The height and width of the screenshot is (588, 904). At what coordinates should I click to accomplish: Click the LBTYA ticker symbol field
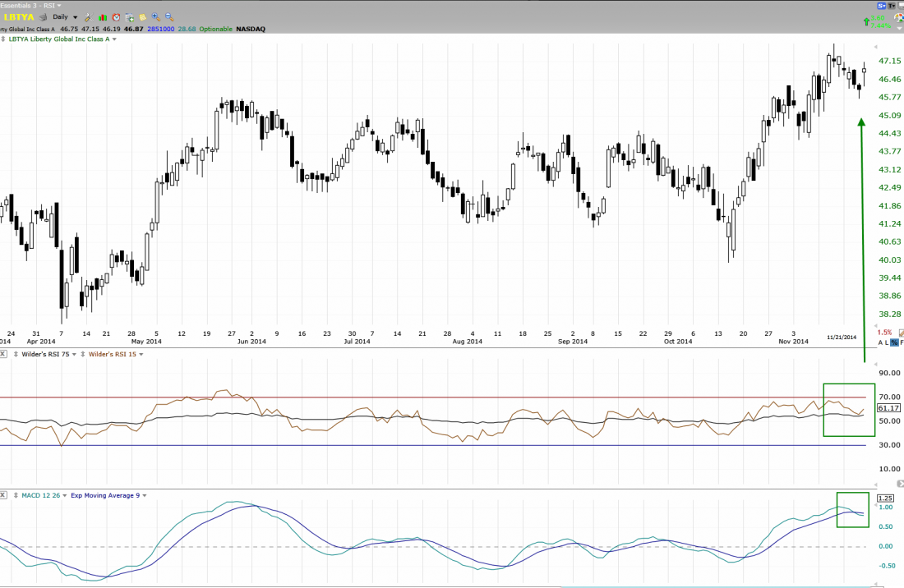[x=18, y=16]
